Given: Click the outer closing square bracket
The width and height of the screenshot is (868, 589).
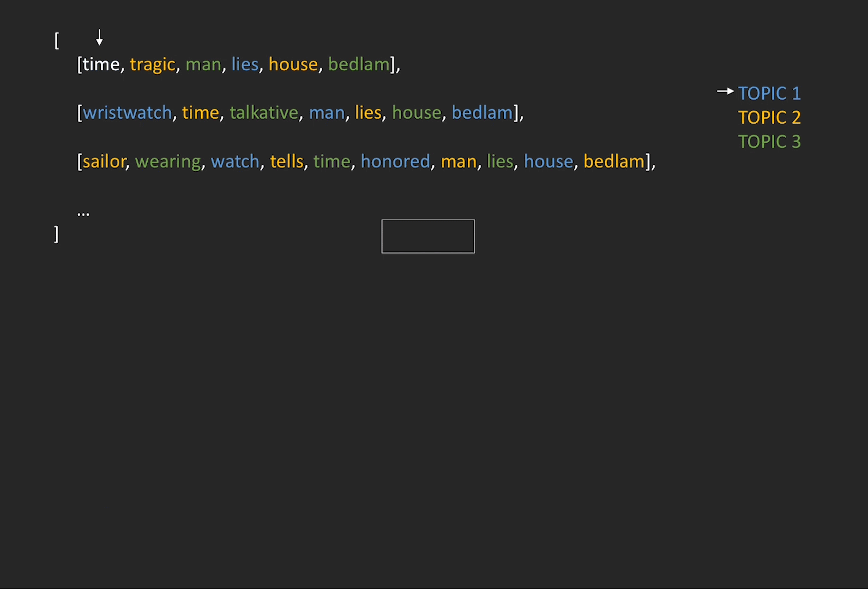Looking at the screenshot, I should 56,234.
